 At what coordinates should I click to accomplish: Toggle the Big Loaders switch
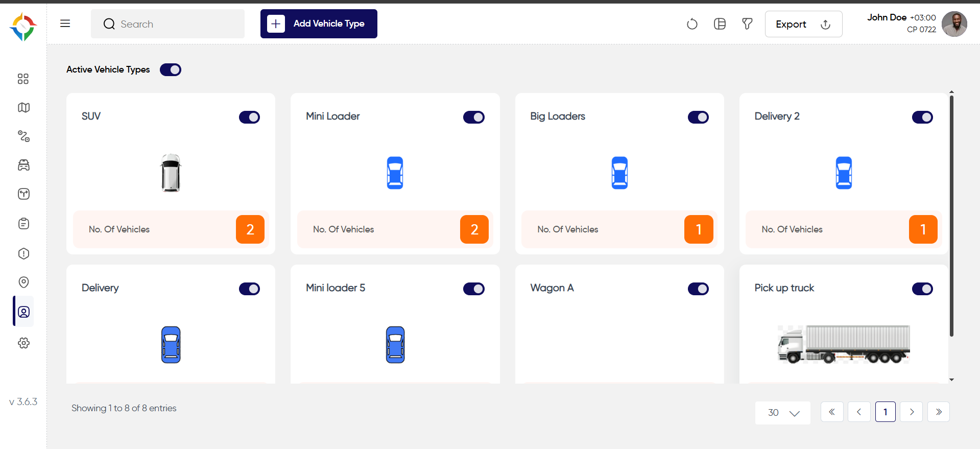pyautogui.click(x=698, y=117)
